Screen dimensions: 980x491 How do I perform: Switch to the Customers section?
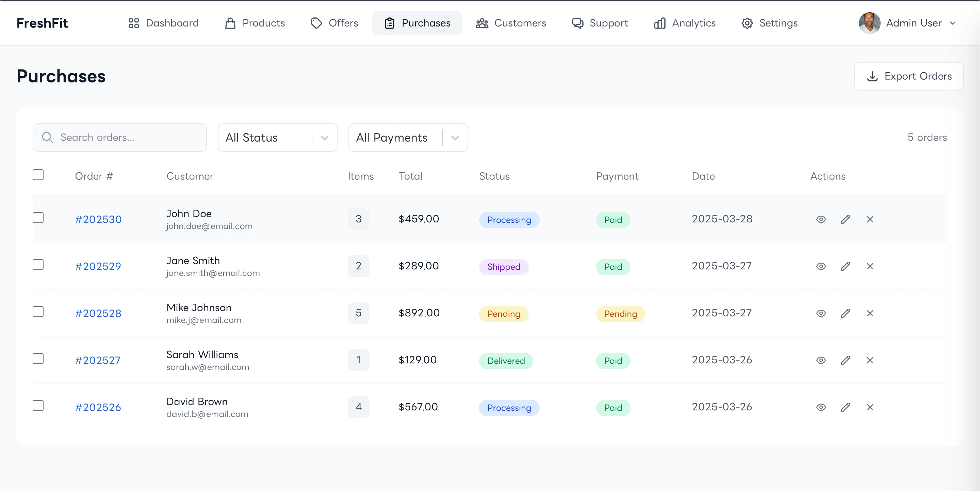510,23
